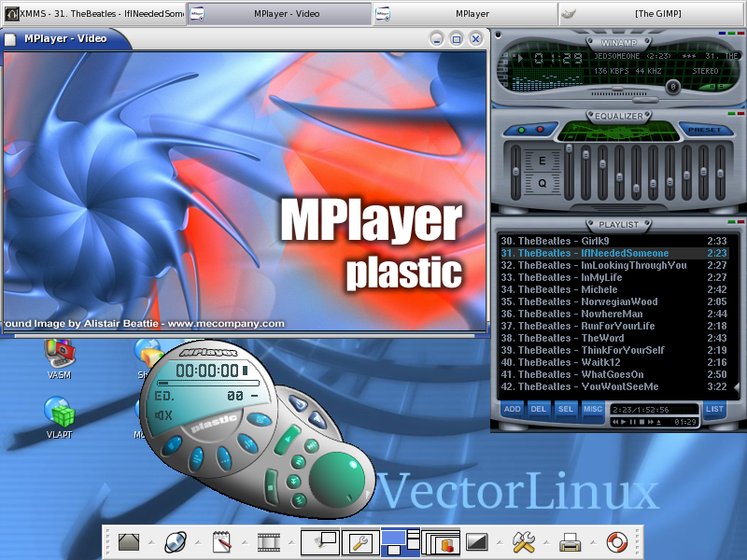The width and height of the screenshot is (747, 560).
Task: Open the lifebuoy help icon
Action: [x=617, y=540]
